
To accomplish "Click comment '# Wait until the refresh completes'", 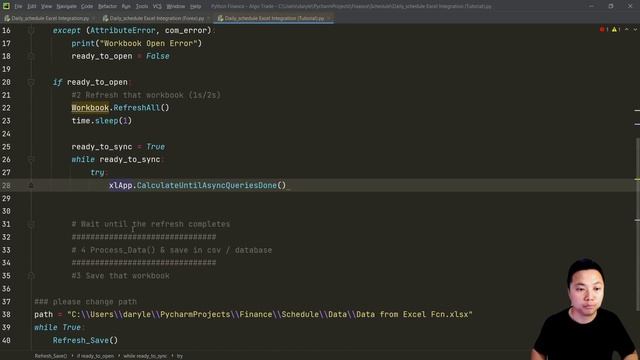I will tap(151, 224).
